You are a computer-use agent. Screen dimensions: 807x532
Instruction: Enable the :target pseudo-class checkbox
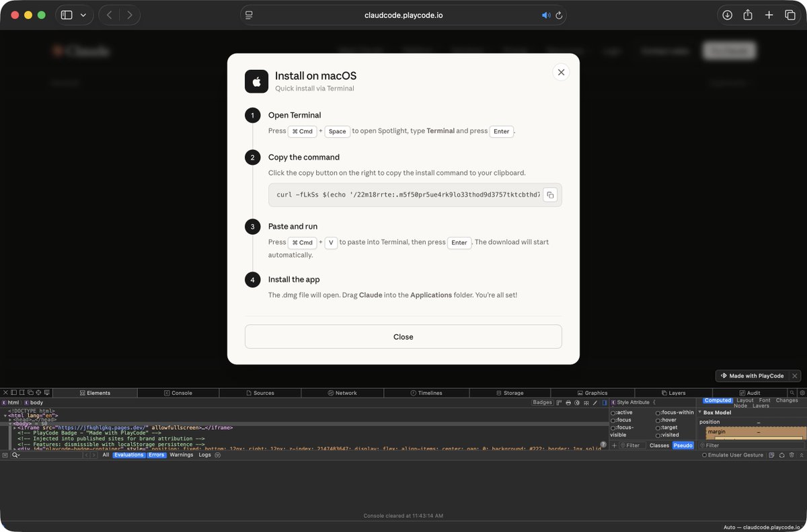pos(658,428)
